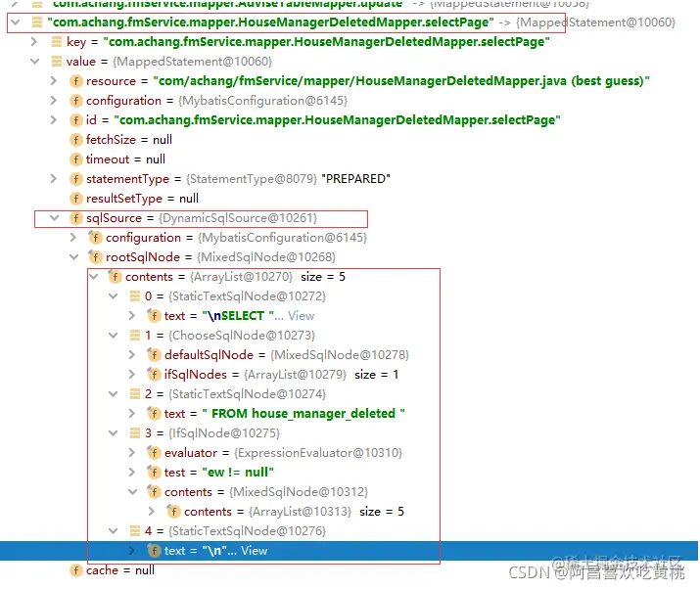Collapse element 3 IfSqlNode@10275

click(114, 433)
